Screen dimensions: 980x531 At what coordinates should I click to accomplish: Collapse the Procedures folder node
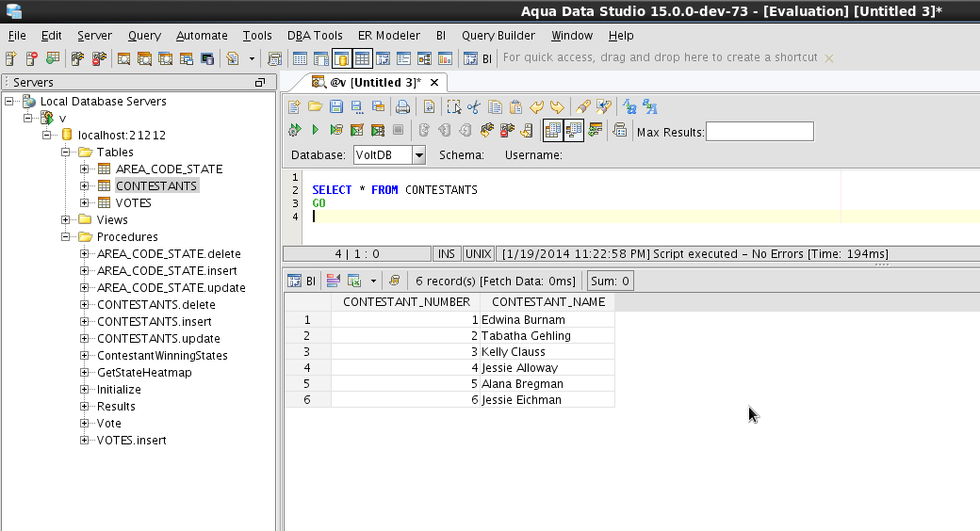click(66, 236)
